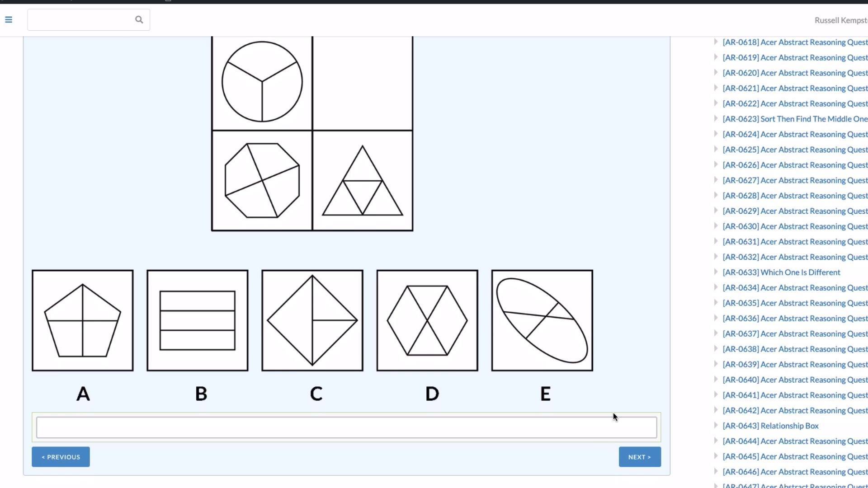Open AR-0623 Sort Then Find The Middle One
The height and width of the screenshot is (488, 868).
coord(795,119)
